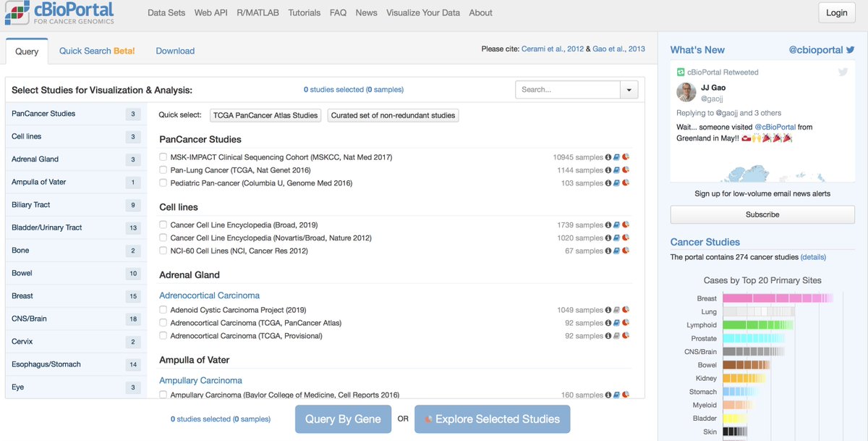
Task: Open Data Sets in top navigation
Action: point(166,13)
